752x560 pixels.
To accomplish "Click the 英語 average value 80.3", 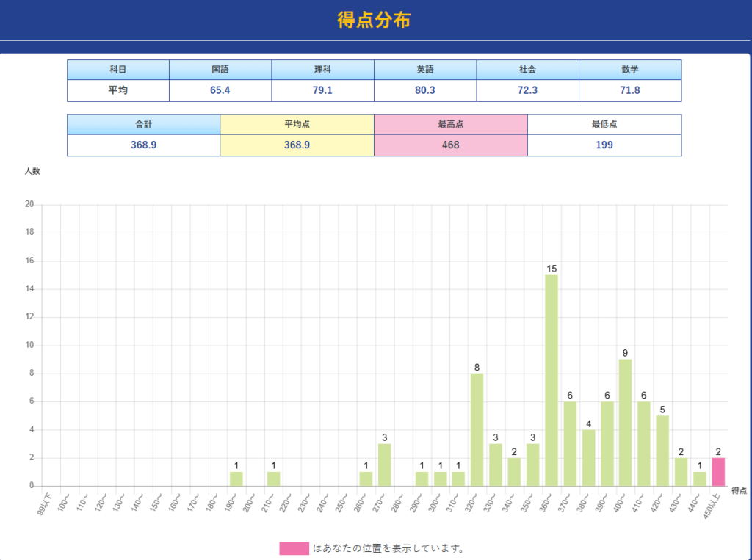I will pos(424,90).
